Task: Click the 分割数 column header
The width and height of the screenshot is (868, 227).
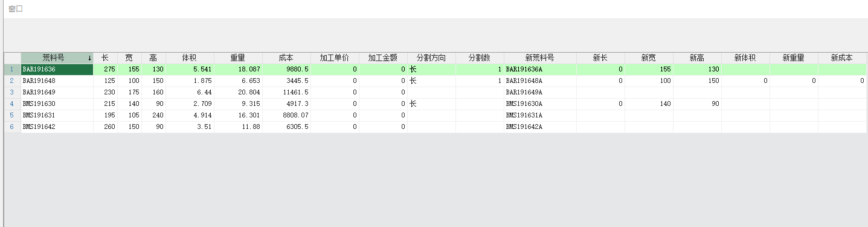Action: 480,58
